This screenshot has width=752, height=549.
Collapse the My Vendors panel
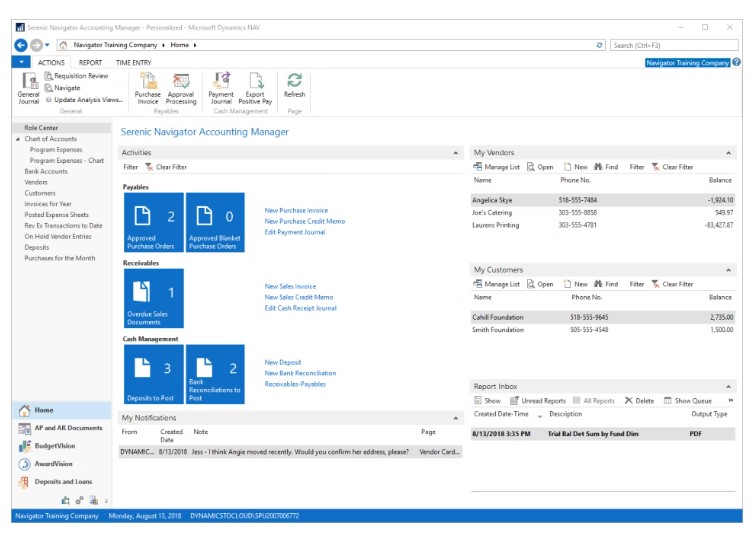(x=730, y=152)
